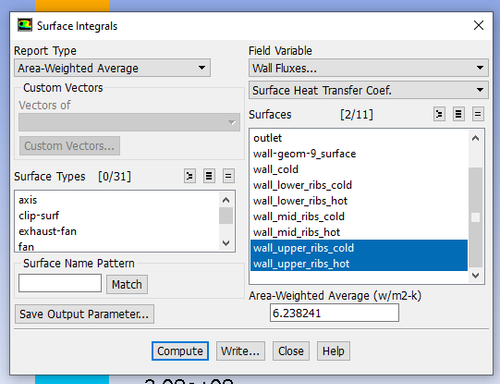
Task: Click the Surfaces list scrollbar thumb
Action: (x=476, y=217)
